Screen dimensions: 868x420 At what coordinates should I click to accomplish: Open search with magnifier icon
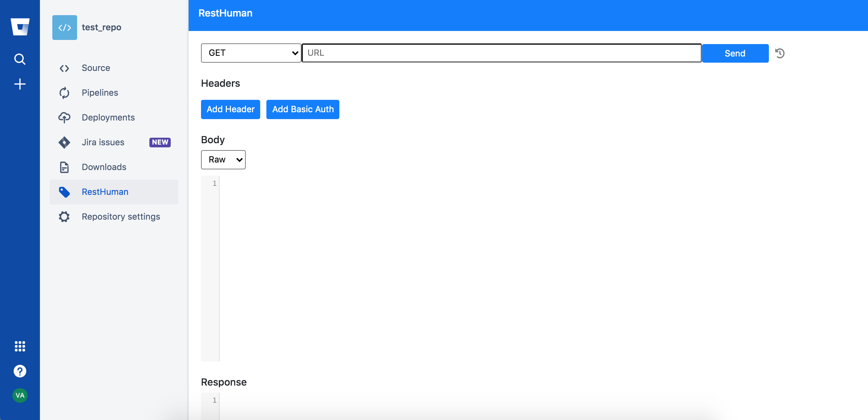point(20,59)
